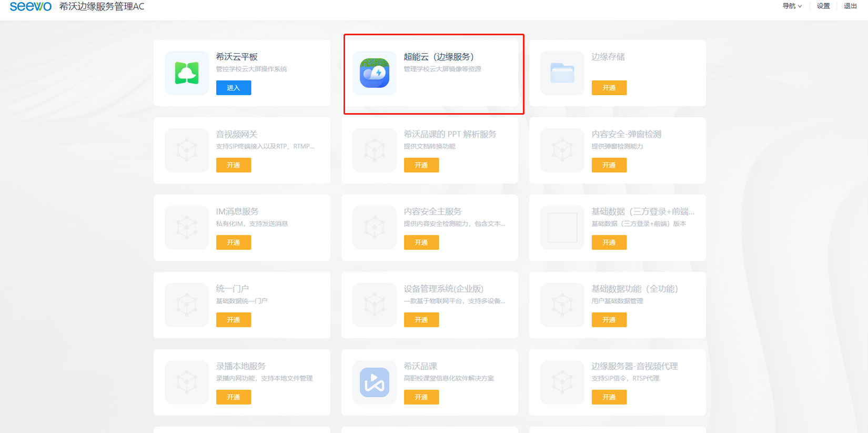The image size is (868, 433).
Task: Click 开通 for 内容安全-弹窗检测
Action: click(x=609, y=165)
